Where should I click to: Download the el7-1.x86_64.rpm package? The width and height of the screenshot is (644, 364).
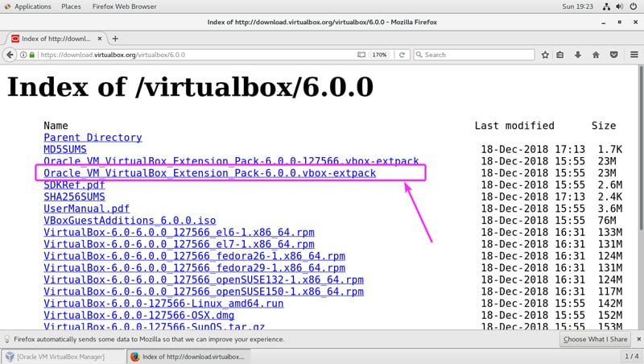[x=179, y=245]
